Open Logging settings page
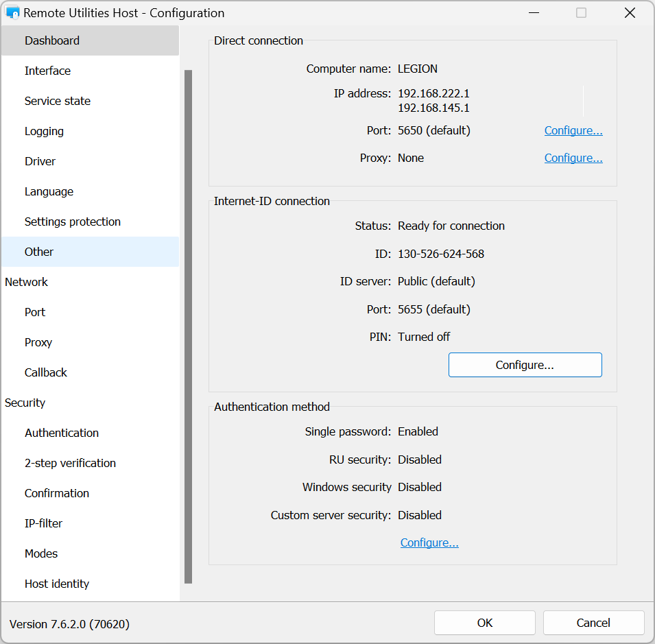The image size is (655, 644). point(44,131)
